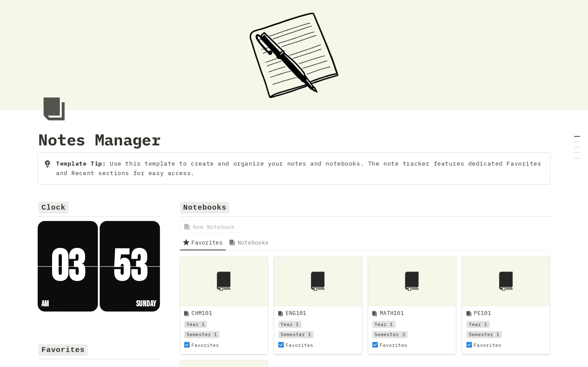
Task: Click the hour flip clock widget
Action: click(x=68, y=266)
